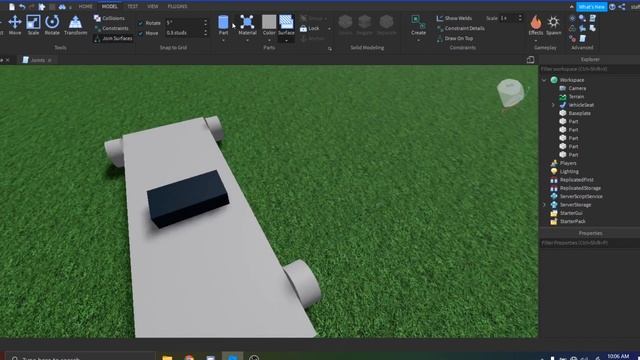Switch to the TEST ribbon tab

pyautogui.click(x=132, y=7)
